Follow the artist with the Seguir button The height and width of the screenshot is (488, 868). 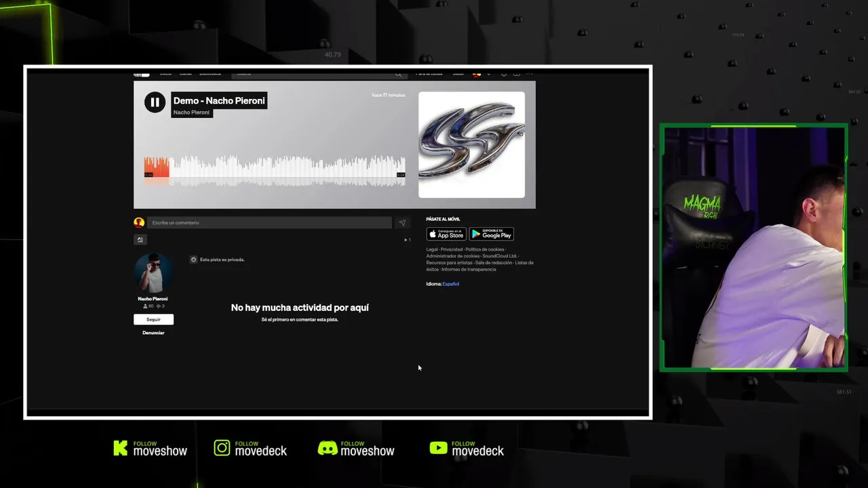153,319
